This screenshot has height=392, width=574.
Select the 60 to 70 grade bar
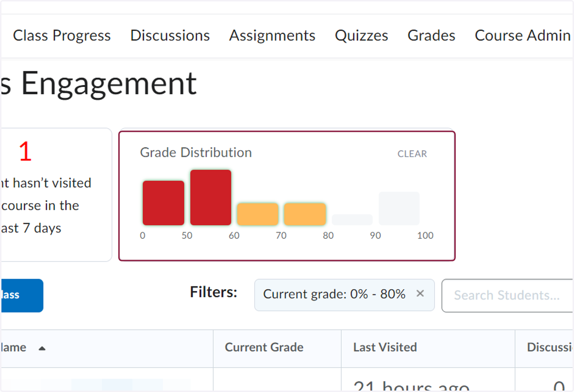click(258, 214)
